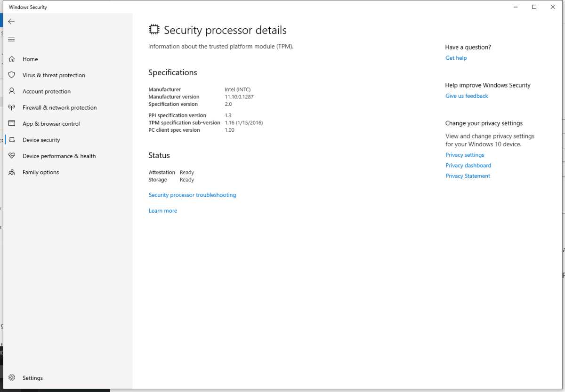
Task: Click the Device security laptop icon
Action: point(12,140)
